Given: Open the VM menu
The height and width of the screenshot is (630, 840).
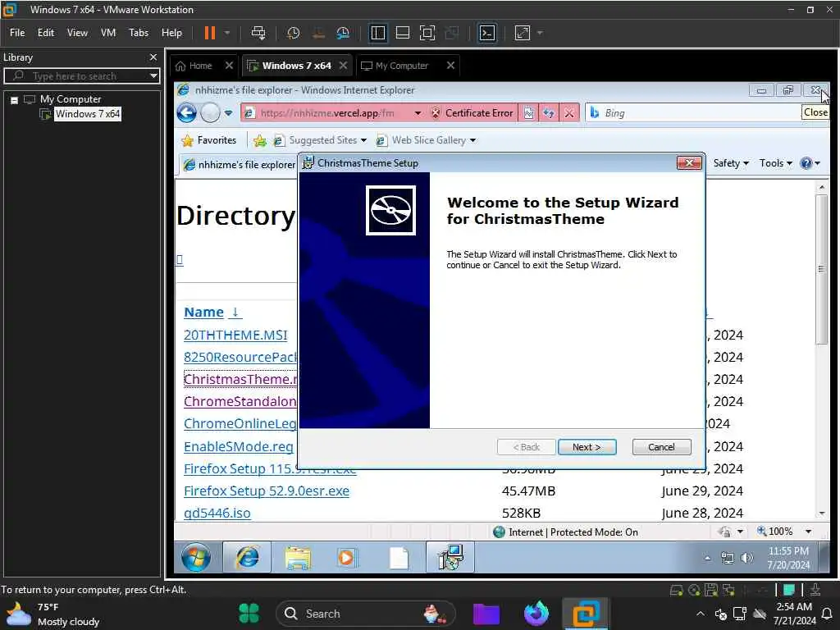Looking at the screenshot, I should click(x=108, y=33).
